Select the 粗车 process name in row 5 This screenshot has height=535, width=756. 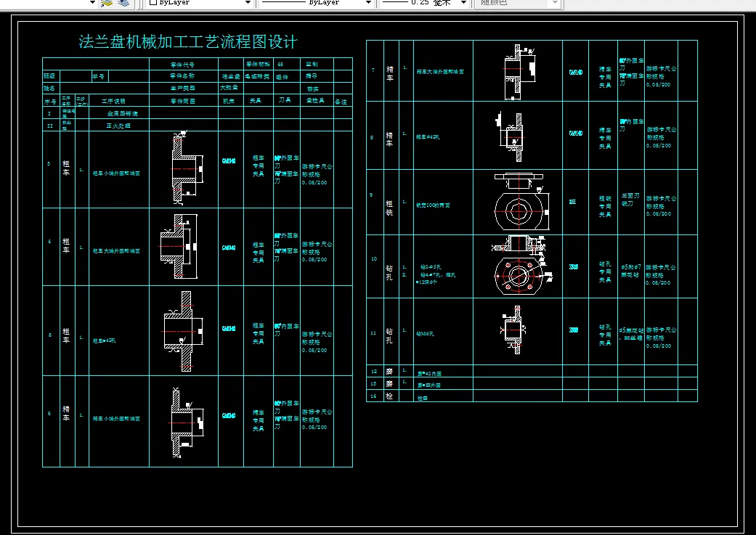[66, 335]
